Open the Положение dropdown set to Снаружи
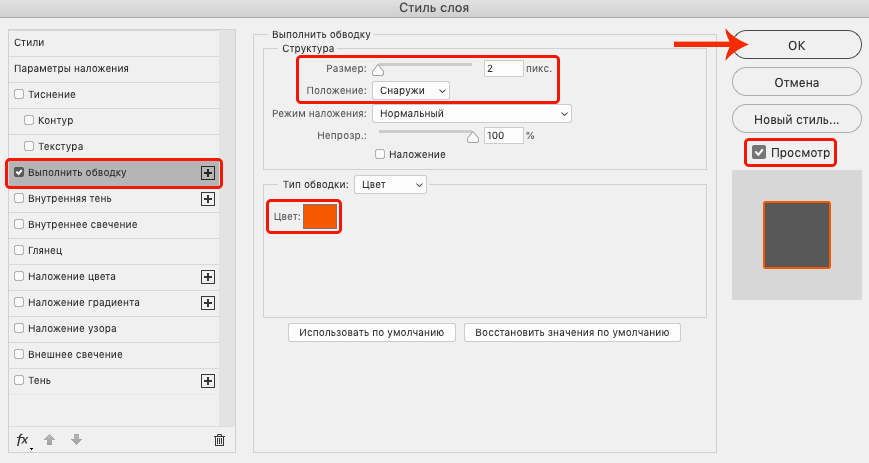The image size is (869, 463). pos(411,90)
